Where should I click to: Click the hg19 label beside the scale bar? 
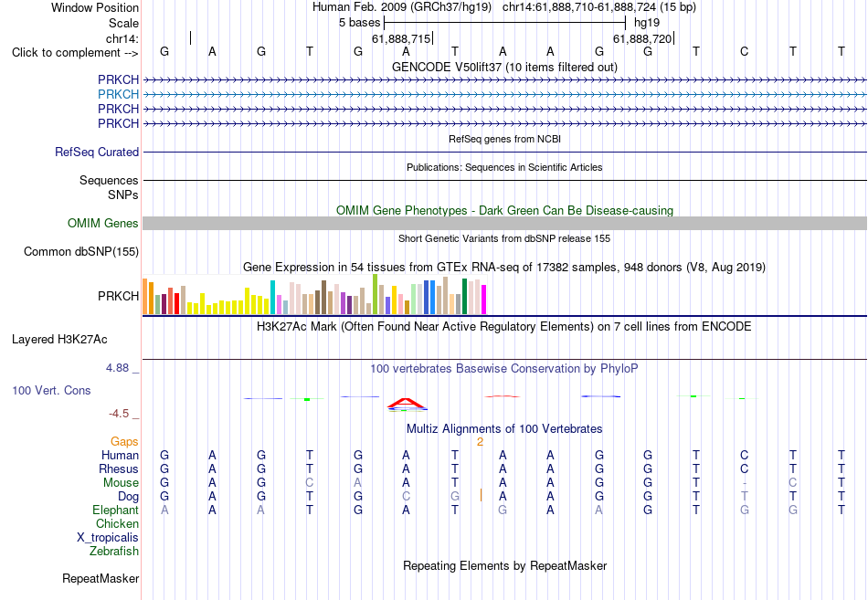(x=647, y=23)
